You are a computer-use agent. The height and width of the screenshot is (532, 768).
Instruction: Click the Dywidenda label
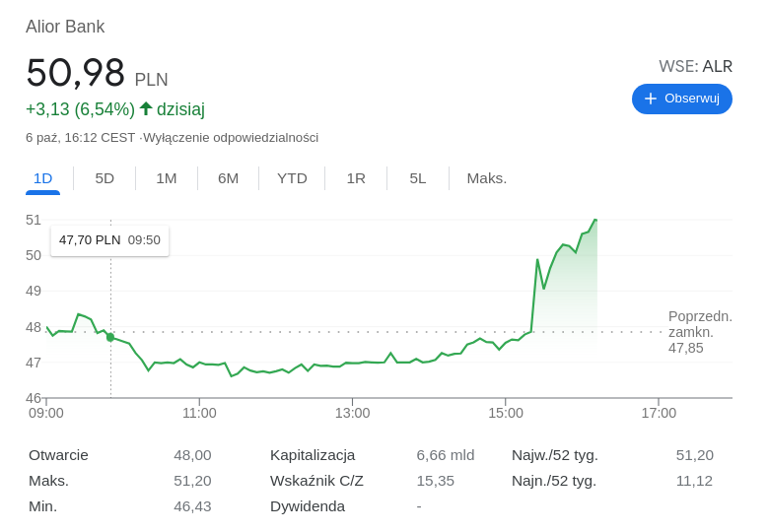[x=308, y=506]
